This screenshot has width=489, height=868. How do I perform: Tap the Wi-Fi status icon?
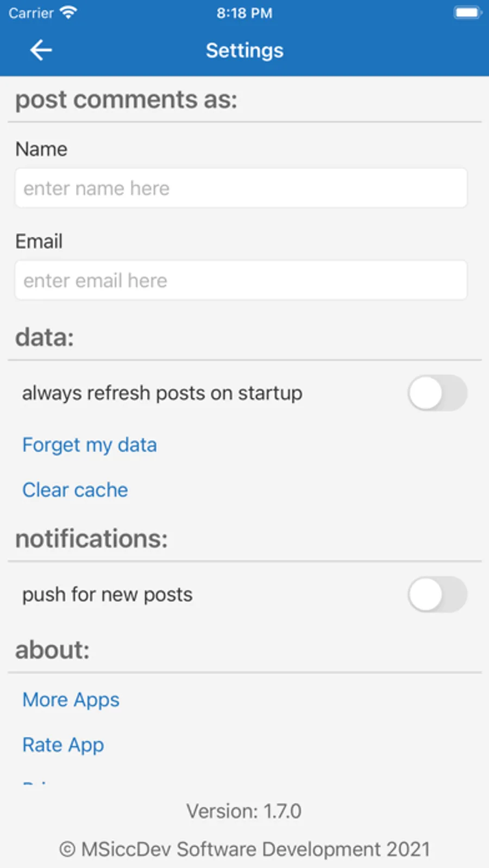click(x=68, y=12)
